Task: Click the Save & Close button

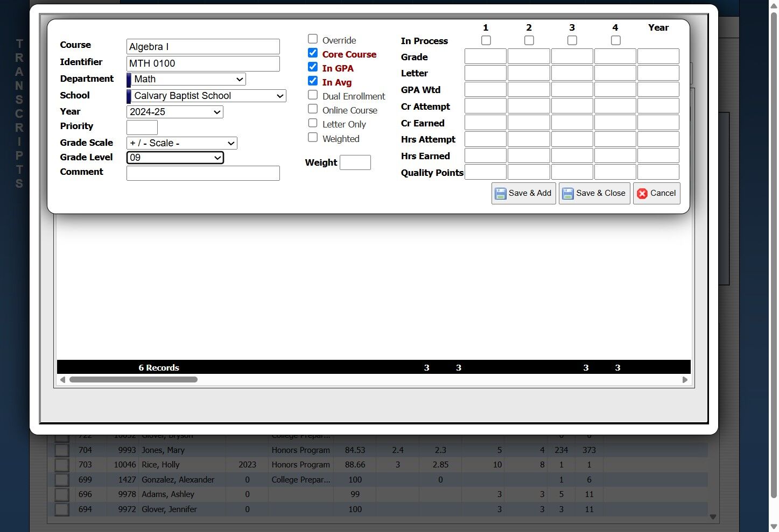Action: pyautogui.click(x=594, y=193)
